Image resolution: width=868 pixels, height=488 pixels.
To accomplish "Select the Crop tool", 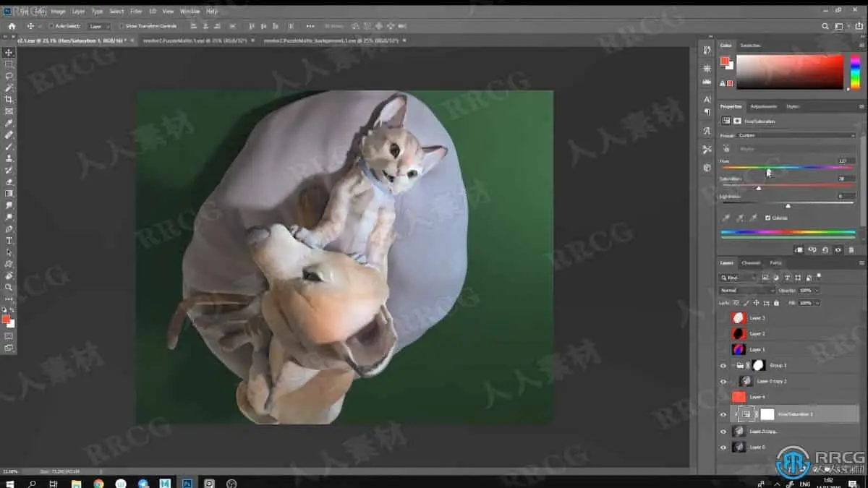I will point(9,99).
